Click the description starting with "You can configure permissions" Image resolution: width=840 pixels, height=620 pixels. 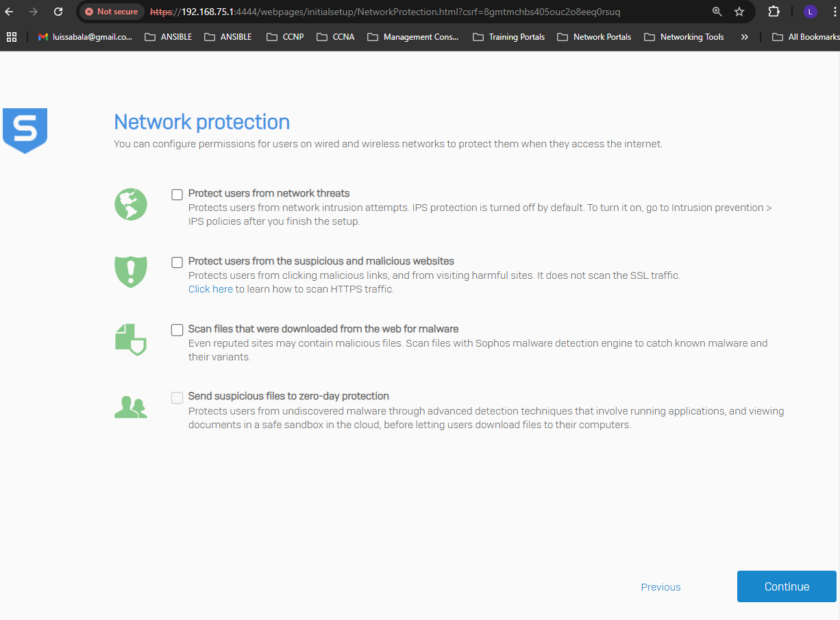388,144
